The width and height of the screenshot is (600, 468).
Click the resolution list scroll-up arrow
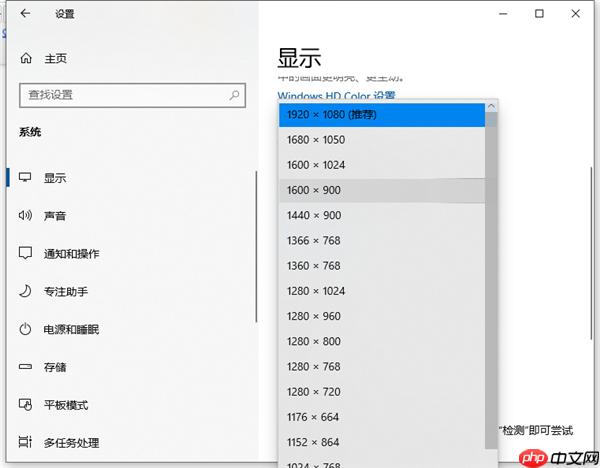click(491, 106)
